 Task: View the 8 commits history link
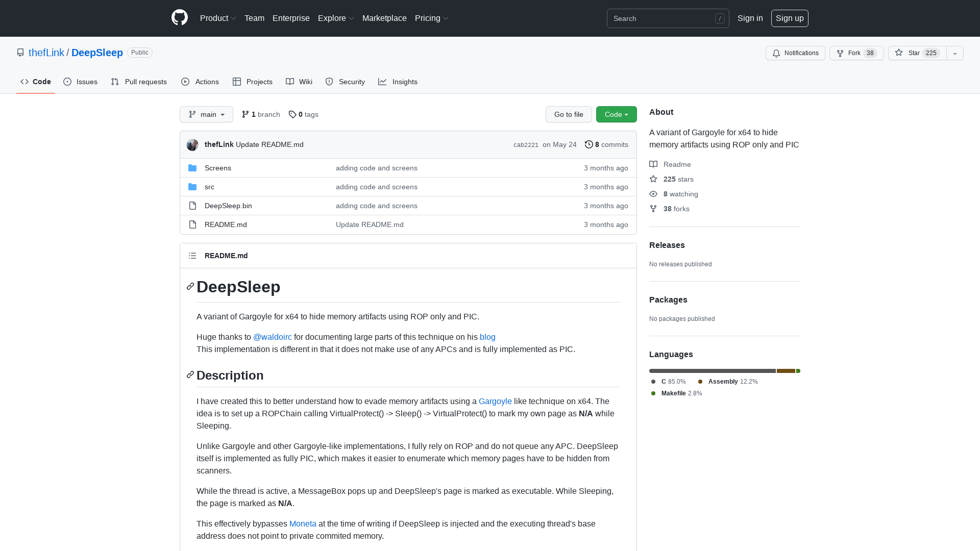click(x=606, y=144)
